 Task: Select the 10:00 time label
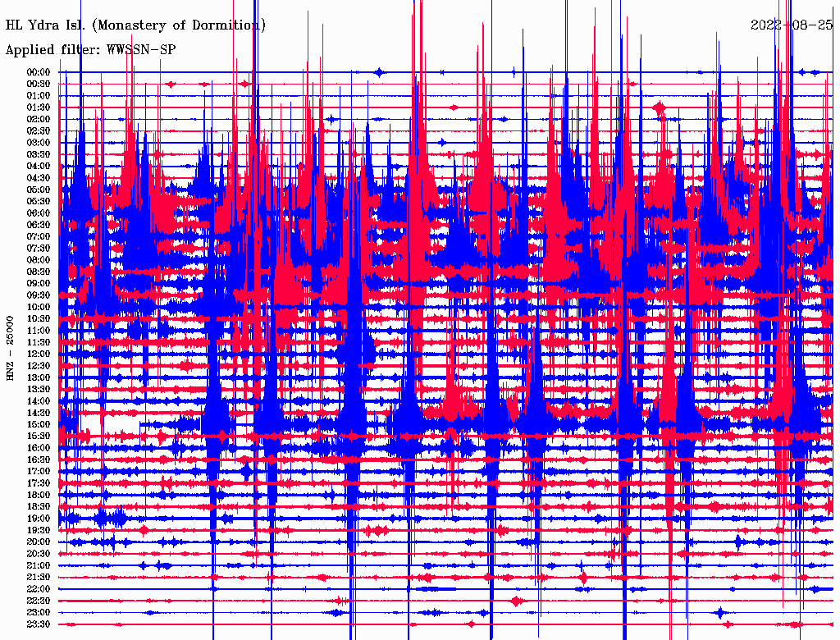coord(39,307)
